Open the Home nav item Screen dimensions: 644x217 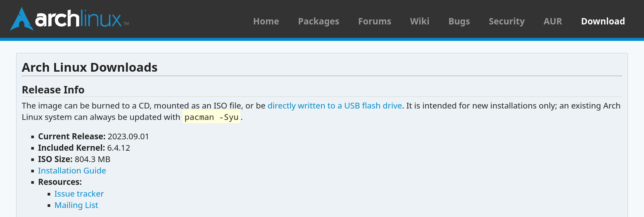266,21
